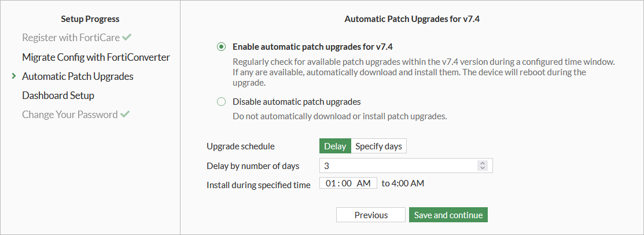The image size is (644, 235).
Task: Select the Automatic Patch Upgrades step
Action: (78, 76)
